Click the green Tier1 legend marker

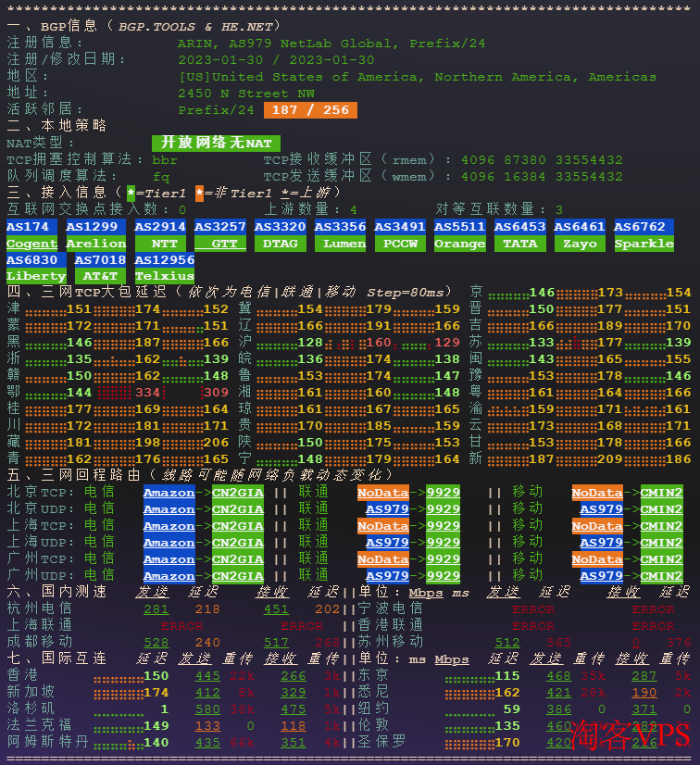click(x=131, y=193)
